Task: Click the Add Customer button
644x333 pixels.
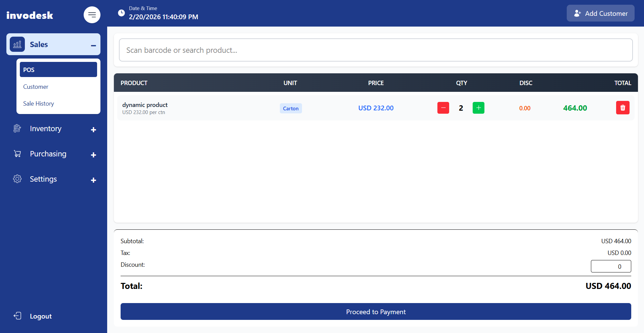Action: [x=600, y=13]
